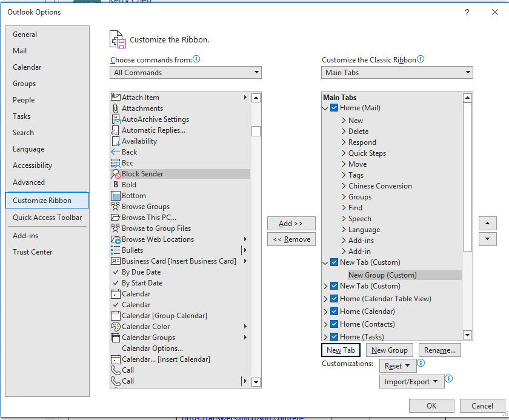Click the Rename... button

pos(440,350)
